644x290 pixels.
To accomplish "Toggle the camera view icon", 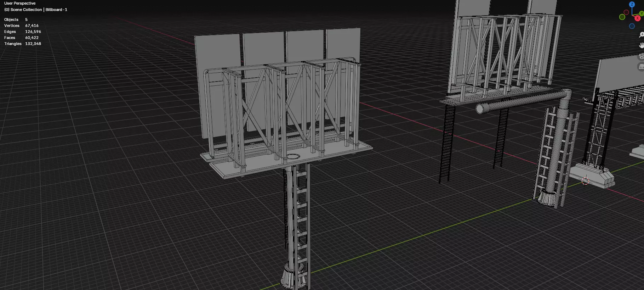I will coord(641,56).
